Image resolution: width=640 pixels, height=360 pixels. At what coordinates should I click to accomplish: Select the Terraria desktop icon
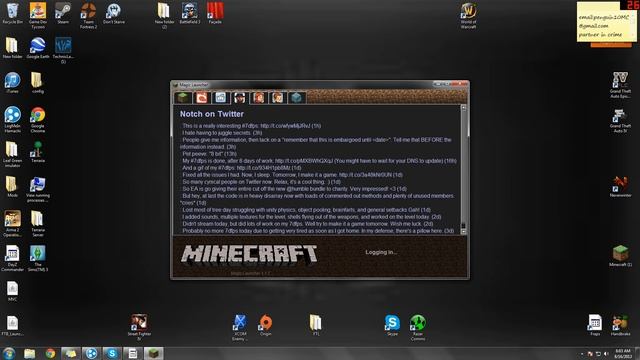(x=38, y=152)
